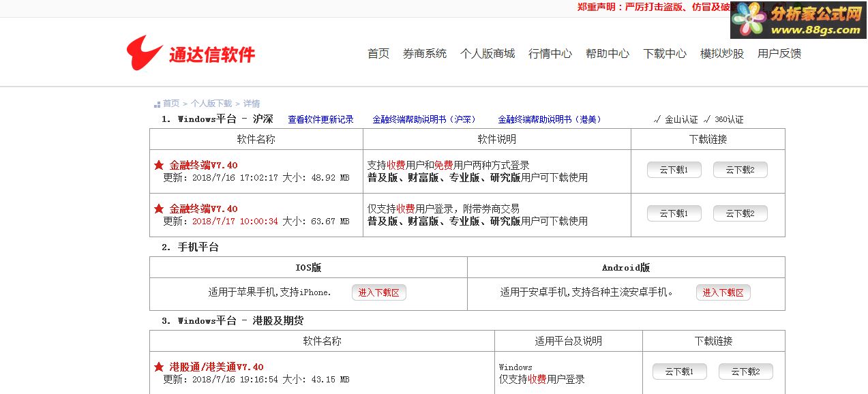
Task: Click the second 金融终端V7.40 title (63.67 MB)
Action: [203, 209]
